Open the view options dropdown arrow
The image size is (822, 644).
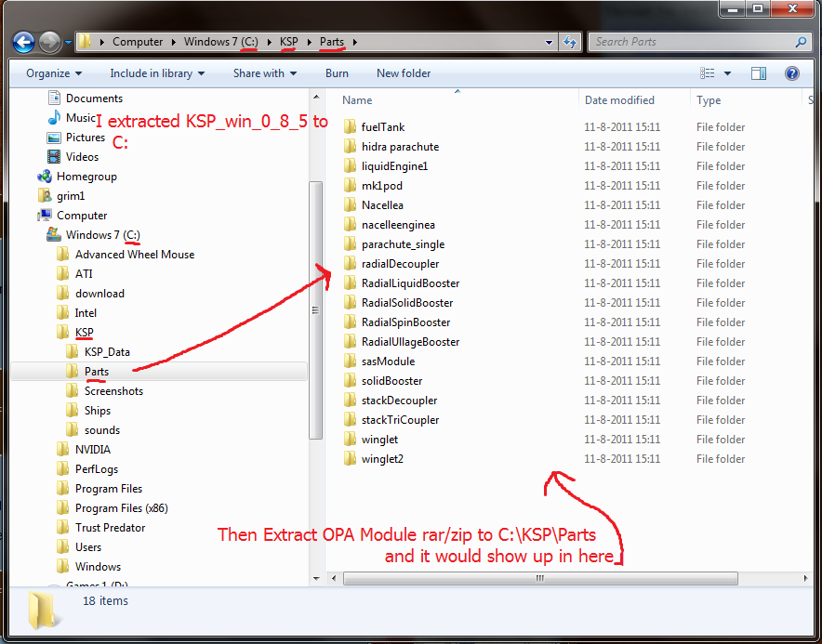(727, 73)
